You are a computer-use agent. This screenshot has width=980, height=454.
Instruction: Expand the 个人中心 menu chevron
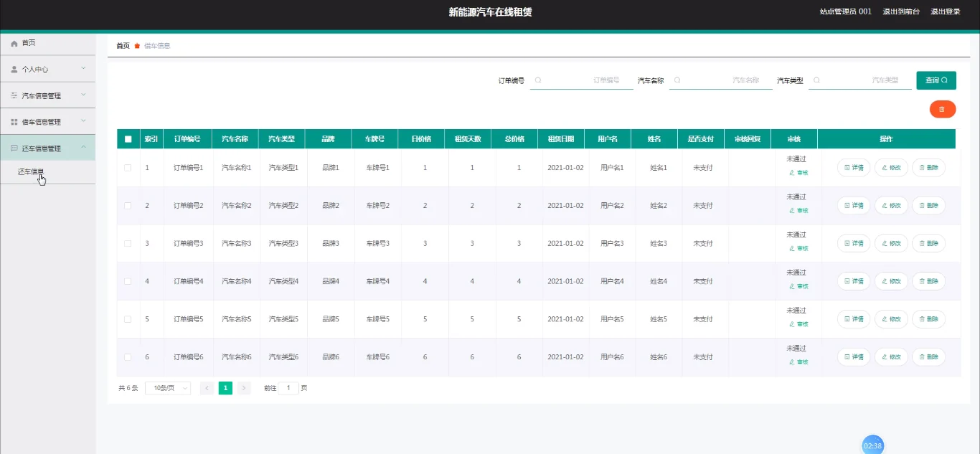[83, 69]
